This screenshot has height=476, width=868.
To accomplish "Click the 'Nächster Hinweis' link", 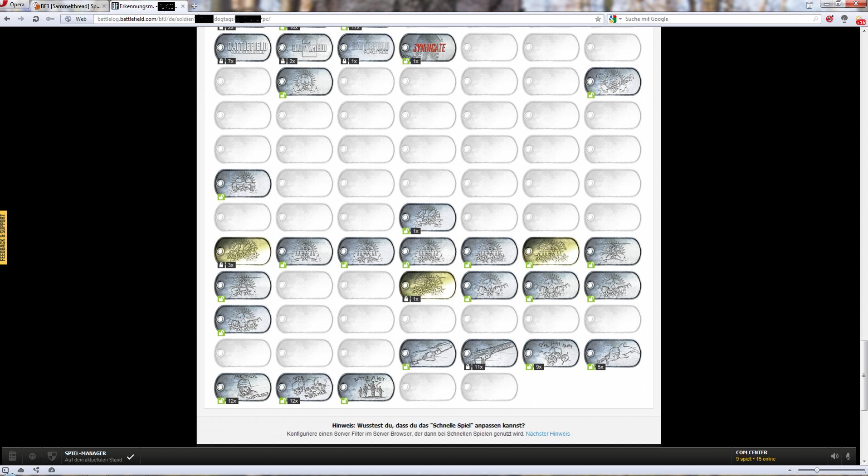I will [548, 434].
